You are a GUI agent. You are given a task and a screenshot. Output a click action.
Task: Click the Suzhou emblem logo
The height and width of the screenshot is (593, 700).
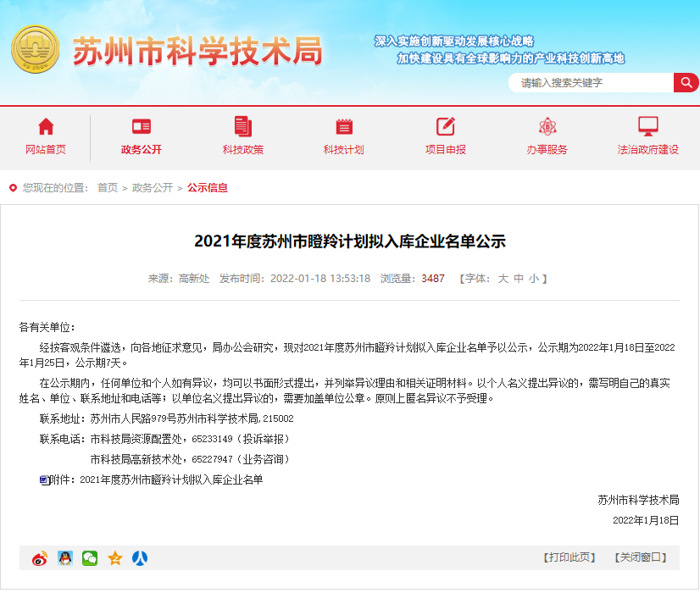(x=35, y=50)
